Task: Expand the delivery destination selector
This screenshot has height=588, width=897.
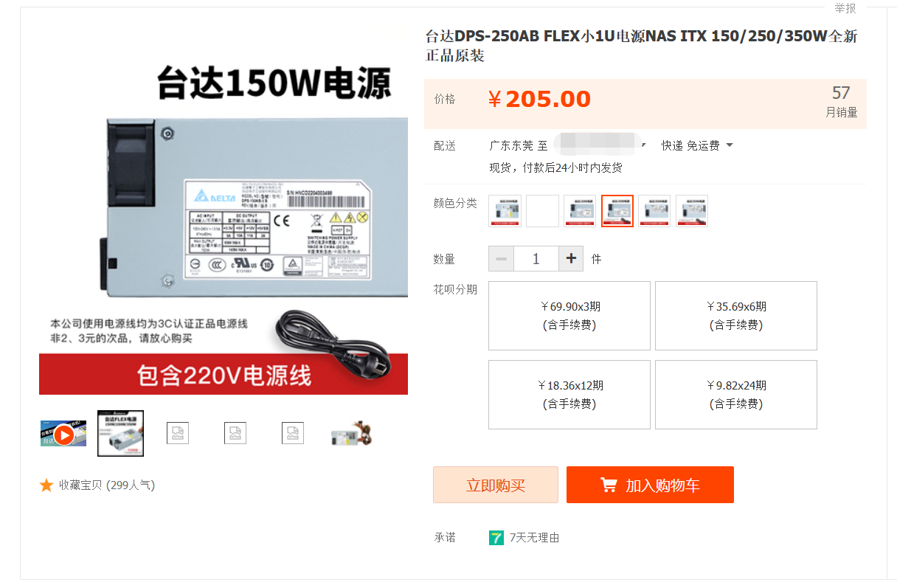Action: (643, 145)
